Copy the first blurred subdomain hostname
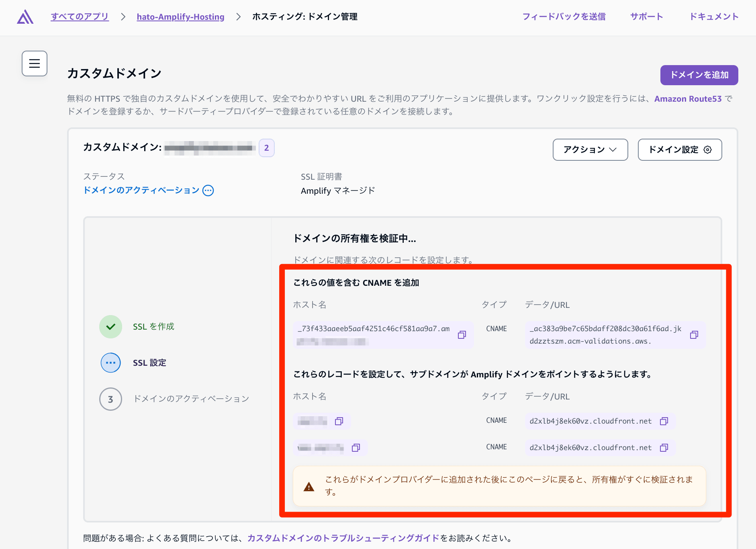The width and height of the screenshot is (756, 549). [339, 421]
